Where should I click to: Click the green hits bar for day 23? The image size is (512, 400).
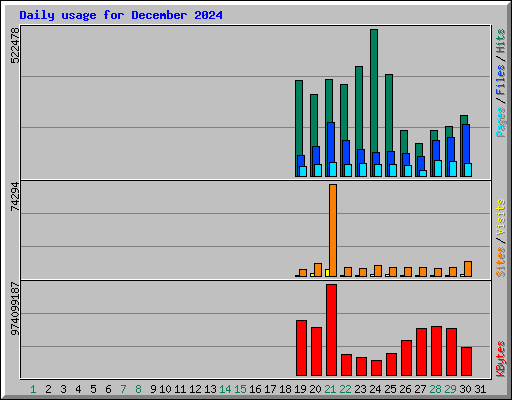pyautogui.click(x=359, y=107)
